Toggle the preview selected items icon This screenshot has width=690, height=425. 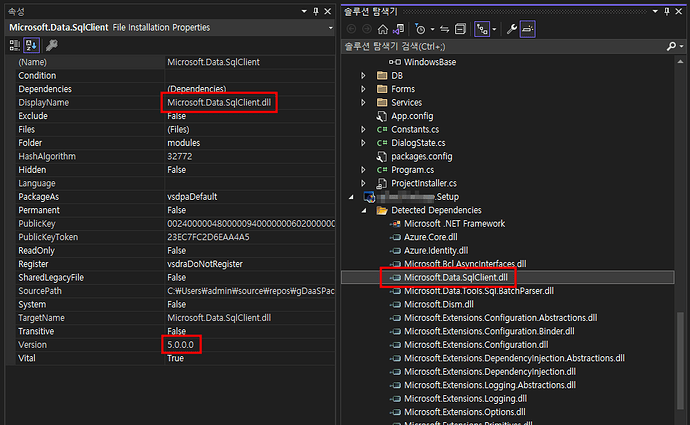tap(527, 29)
